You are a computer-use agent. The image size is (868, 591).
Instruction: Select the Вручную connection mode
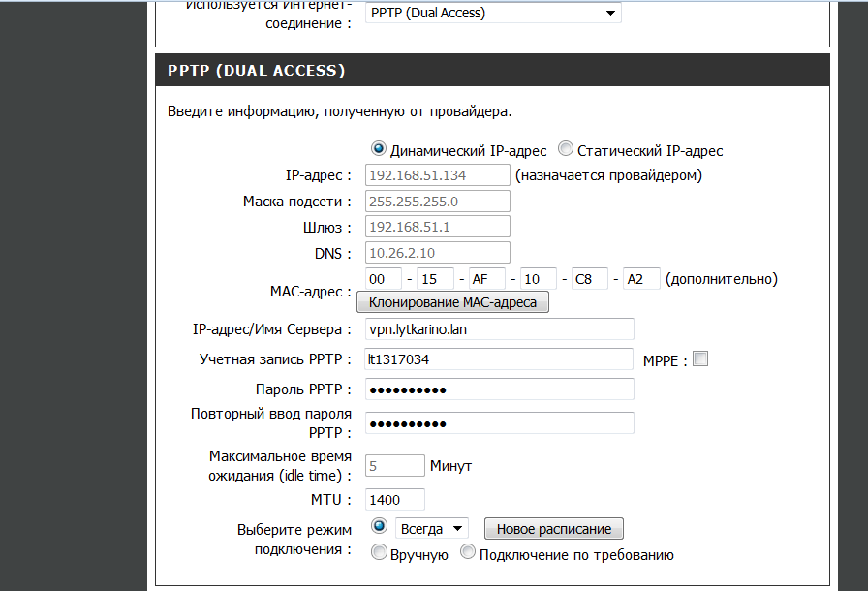point(379,553)
